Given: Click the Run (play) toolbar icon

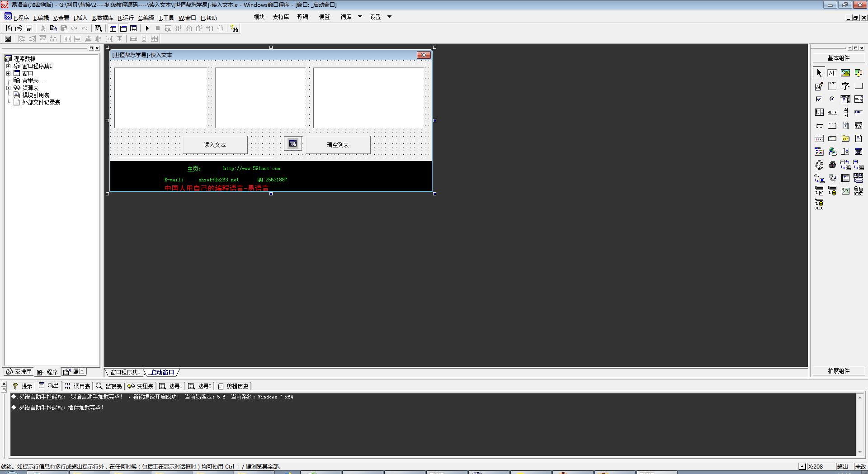Looking at the screenshot, I should (147, 28).
